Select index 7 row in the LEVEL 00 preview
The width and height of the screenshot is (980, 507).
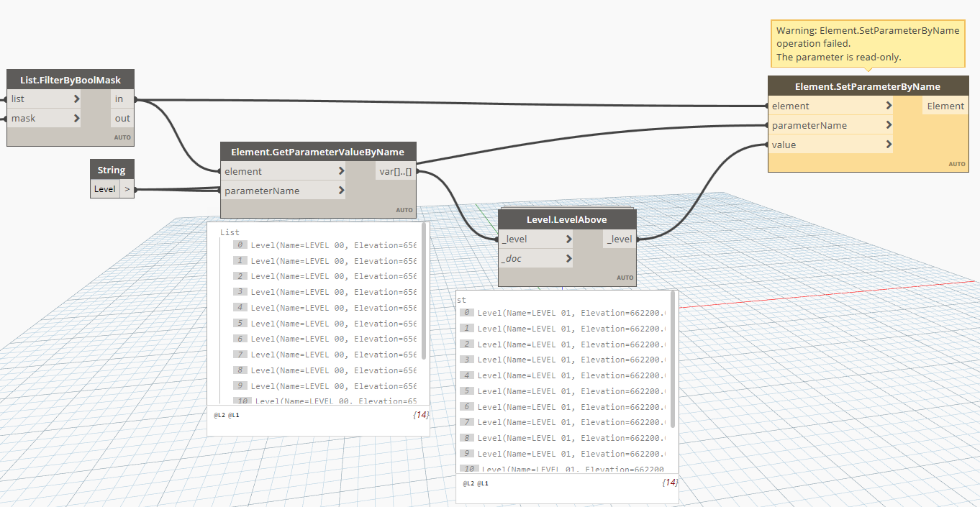coord(325,355)
